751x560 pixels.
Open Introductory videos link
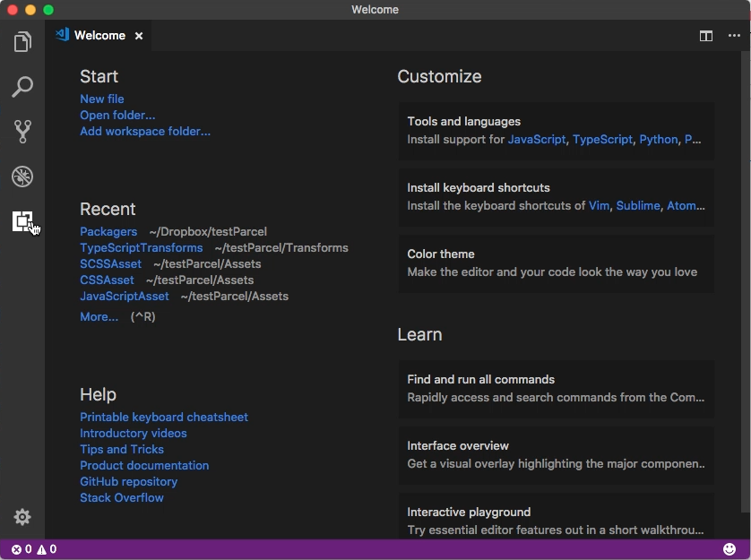(x=134, y=434)
